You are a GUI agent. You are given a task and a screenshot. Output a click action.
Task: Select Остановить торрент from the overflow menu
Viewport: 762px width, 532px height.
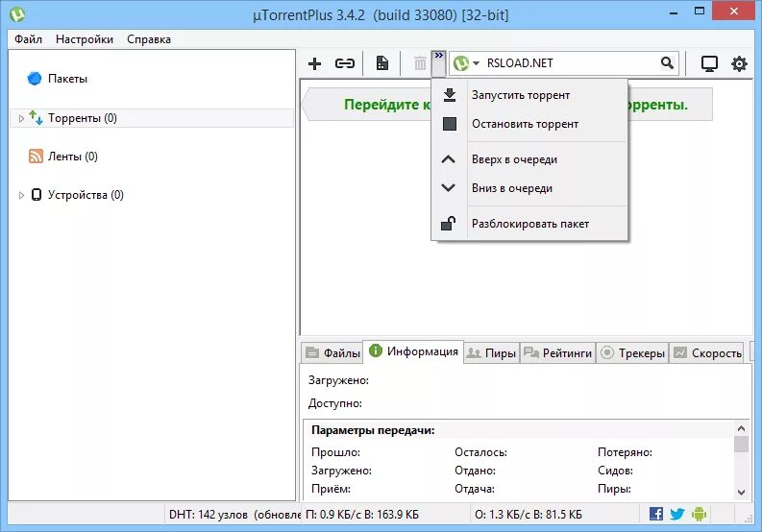(x=529, y=124)
